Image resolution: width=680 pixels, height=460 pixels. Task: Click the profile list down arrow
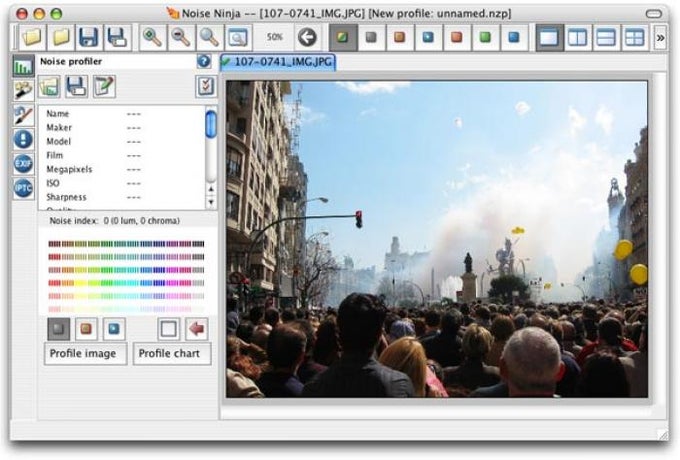[211, 202]
